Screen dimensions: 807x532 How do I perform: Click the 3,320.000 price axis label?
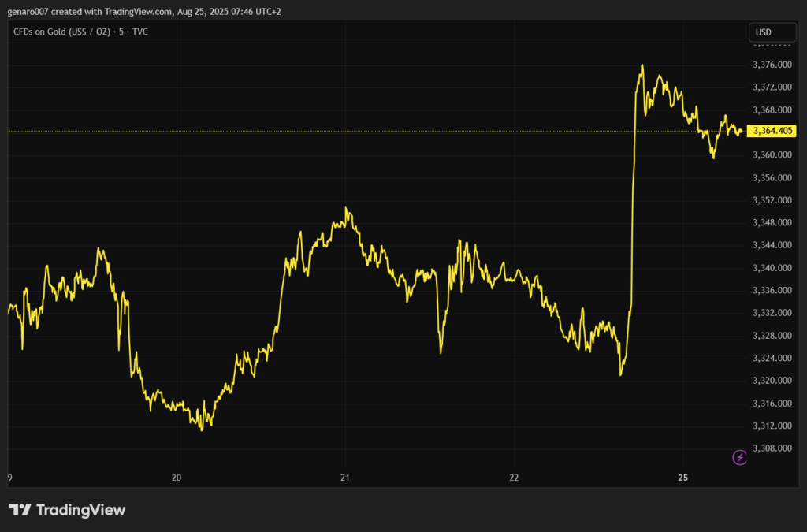[x=772, y=381]
